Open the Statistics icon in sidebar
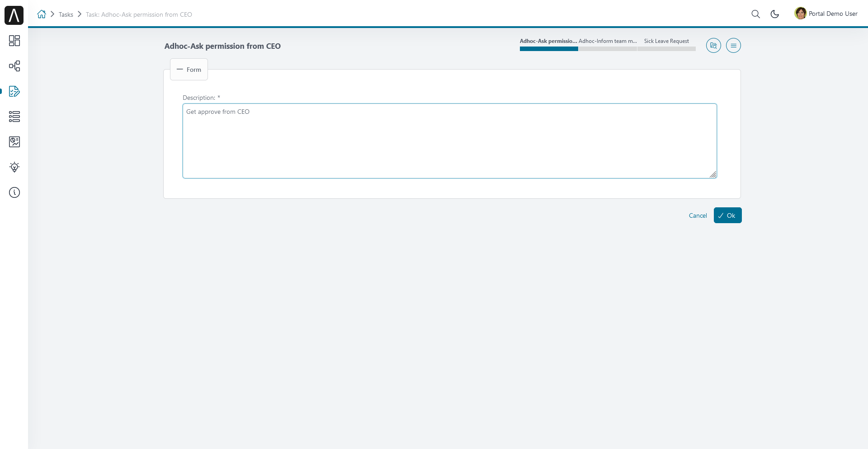The image size is (868, 449). coord(14,142)
